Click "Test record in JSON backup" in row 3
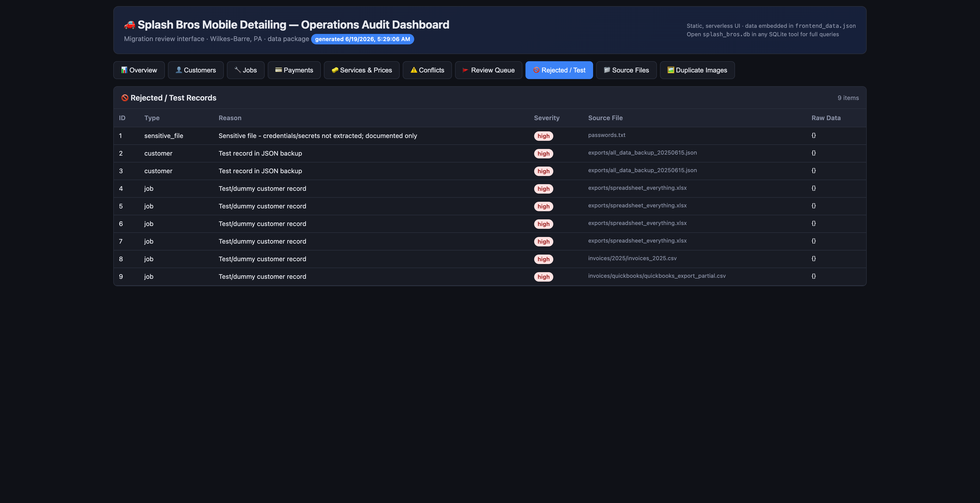Image resolution: width=980 pixels, height=503 pixels. click(x=260, y=171)
